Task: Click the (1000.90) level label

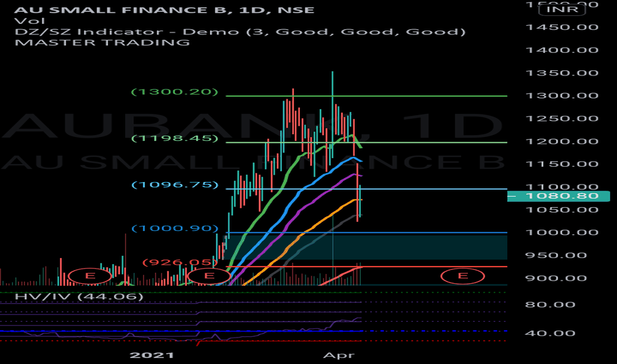Action: (174, 228)
